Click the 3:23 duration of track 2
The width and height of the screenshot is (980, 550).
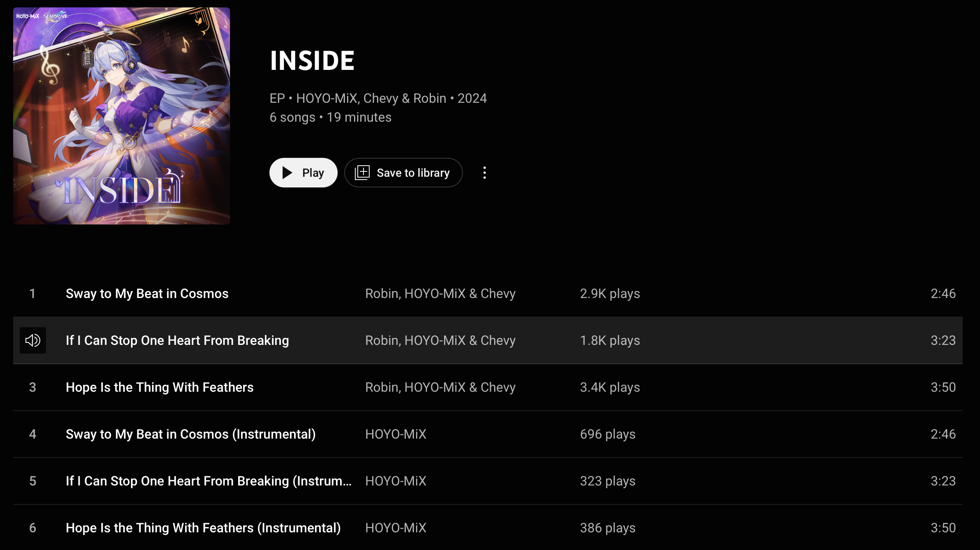tap(942, 340)
